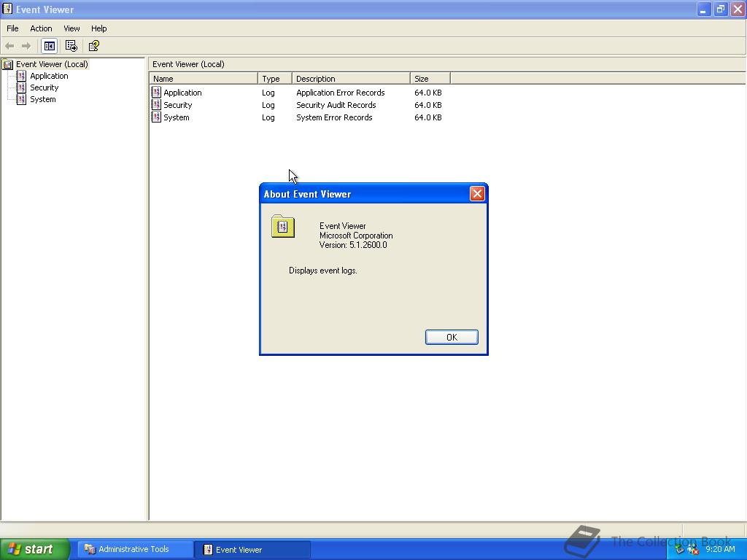Screen dimensions: 747x560
Task: Click the System row icon in list
Action: click(156, 117)
